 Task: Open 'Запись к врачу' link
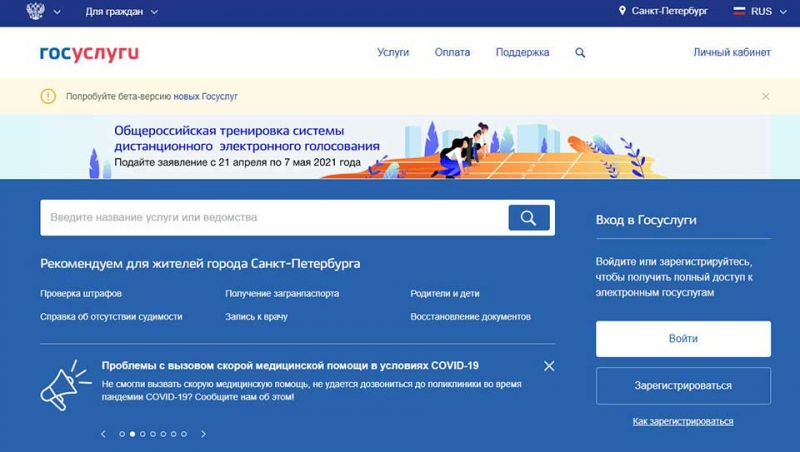point(257,316)
